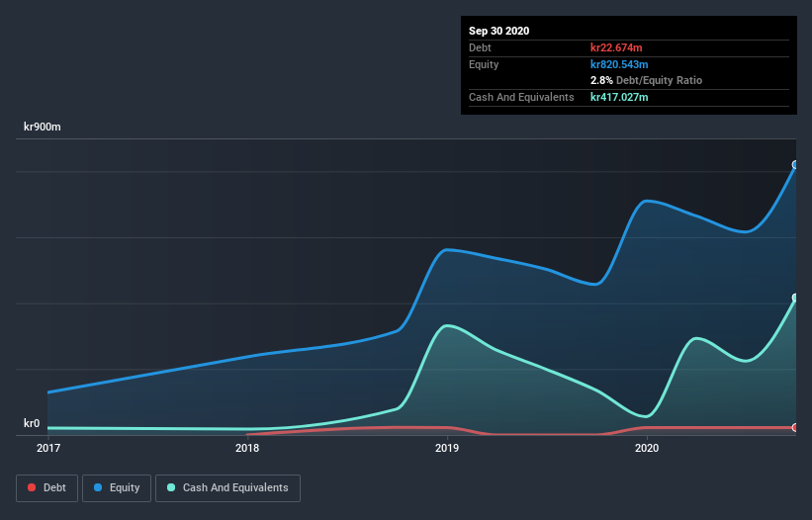812x520 pixels.
Task: Click the 2.8% Debt/Equity Ratio text
Action: (x=646, y=81)
